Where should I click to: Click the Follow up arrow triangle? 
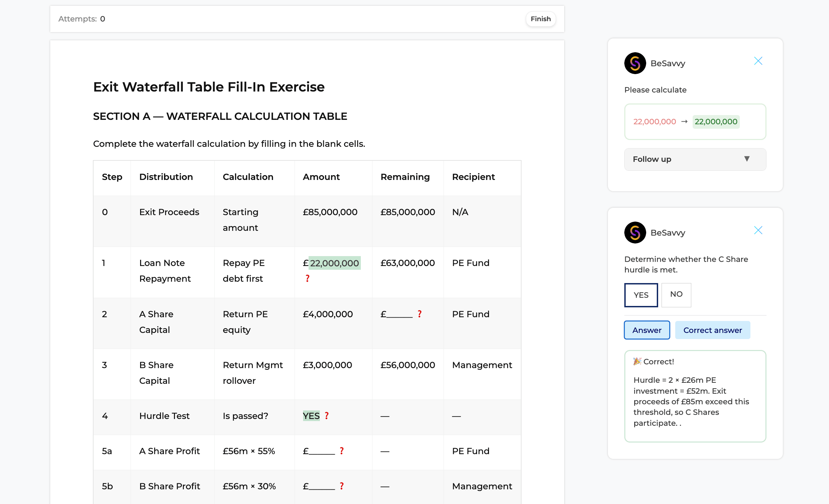tap(747, 159)
